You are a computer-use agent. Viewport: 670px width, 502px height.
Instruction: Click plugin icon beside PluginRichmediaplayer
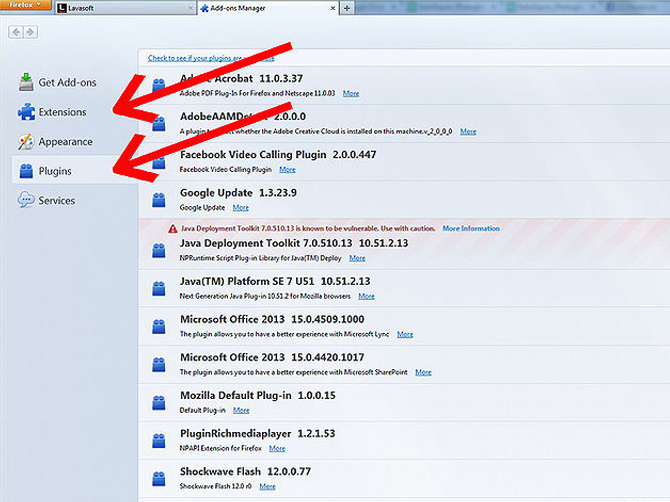pos(159,440)
